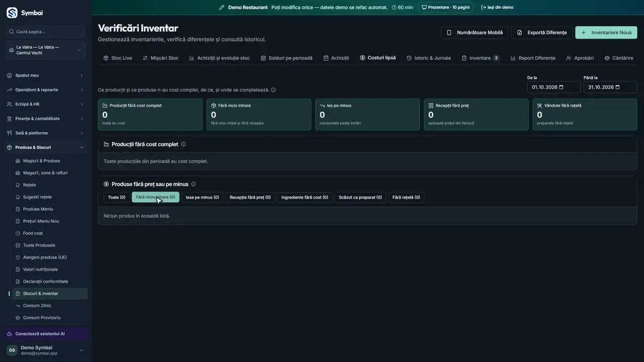Click the Sugestii rețete sidebar icon
The width and height of the screenshot is (644, 362).
18,197
